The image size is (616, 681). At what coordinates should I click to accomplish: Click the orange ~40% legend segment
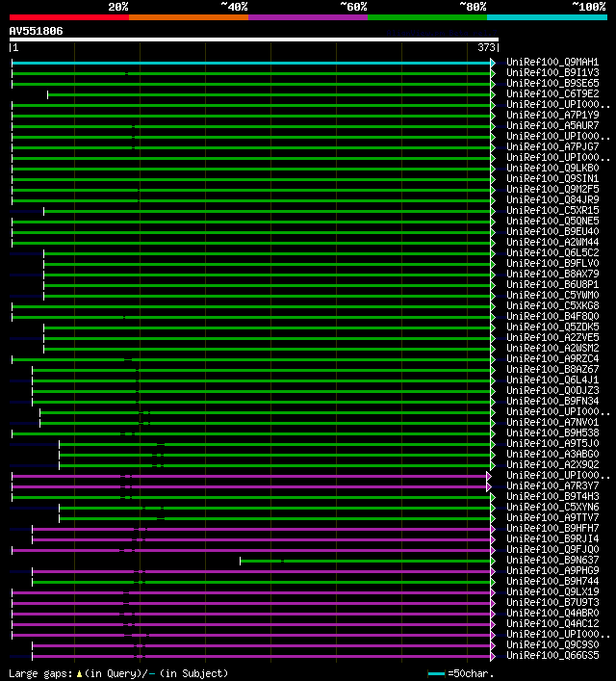(189, 17)
